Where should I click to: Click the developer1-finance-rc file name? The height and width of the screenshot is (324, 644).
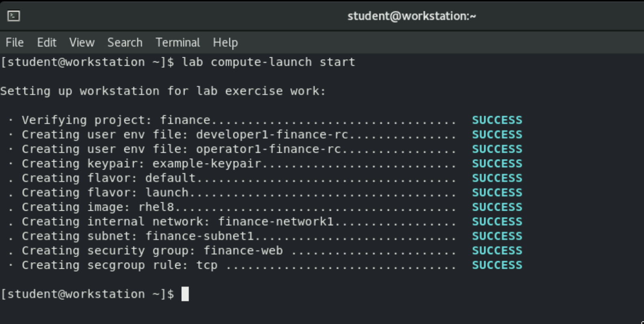272,135
